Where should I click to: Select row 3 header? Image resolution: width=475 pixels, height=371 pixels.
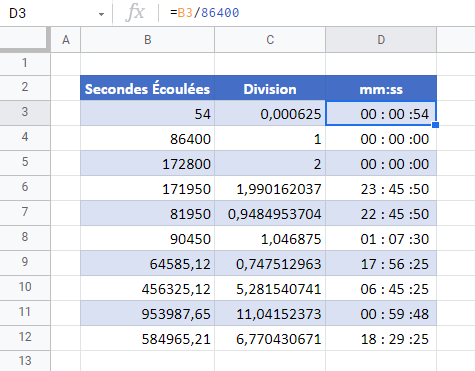point(25,113)
